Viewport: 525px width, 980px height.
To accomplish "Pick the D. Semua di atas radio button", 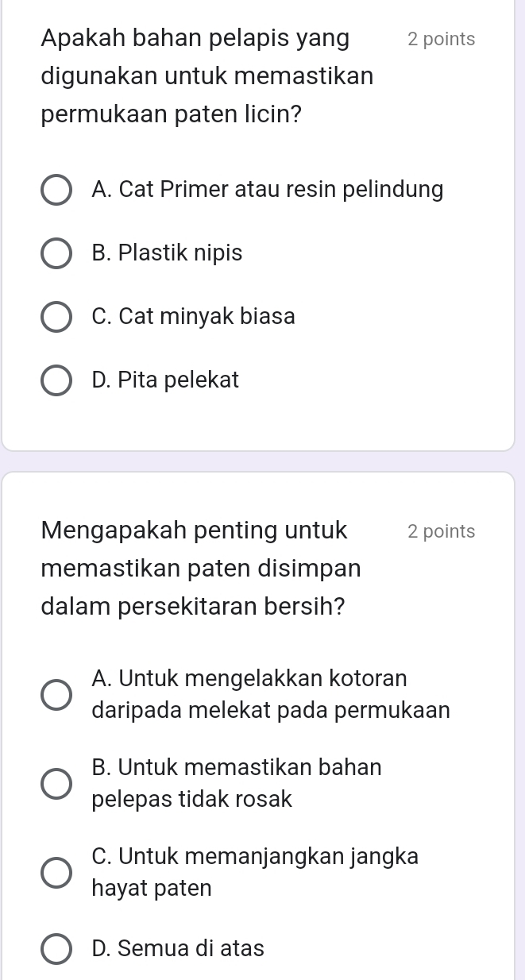I will (x=56, y=949).
